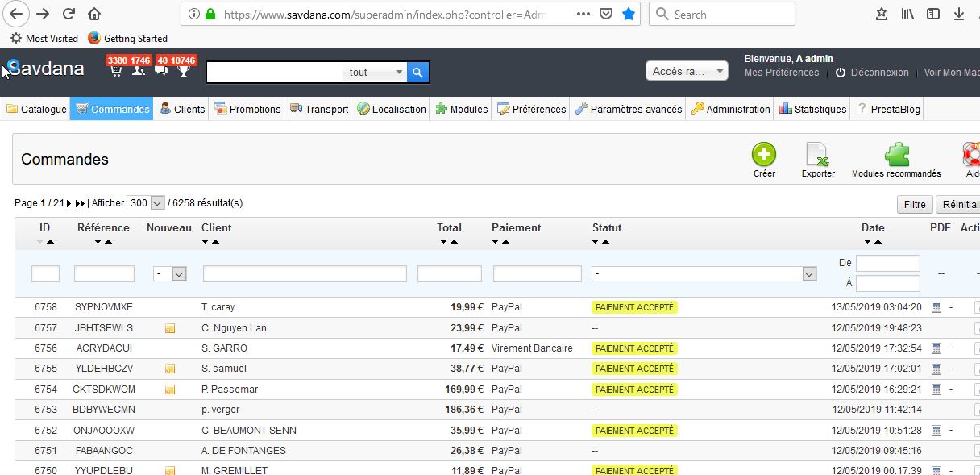The image size is (980, 475).
Task: Click the shopping cart notification icon
Action: point(116,71)
